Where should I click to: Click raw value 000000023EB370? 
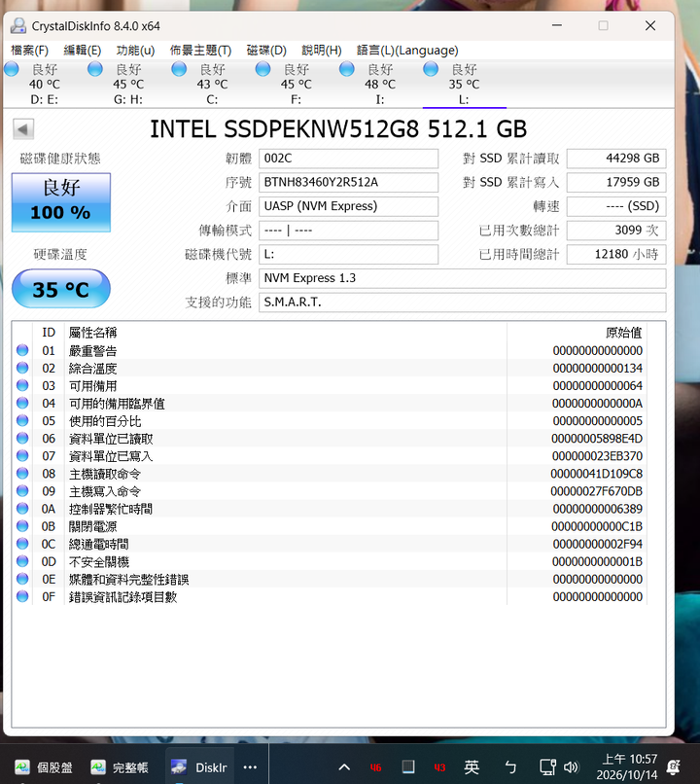click(x=597, y=456)
